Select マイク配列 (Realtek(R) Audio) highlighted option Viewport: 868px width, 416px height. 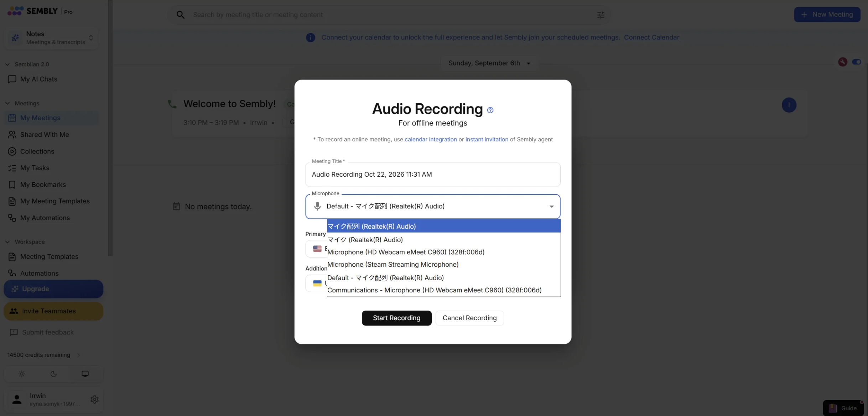click(x=443, y=226)
